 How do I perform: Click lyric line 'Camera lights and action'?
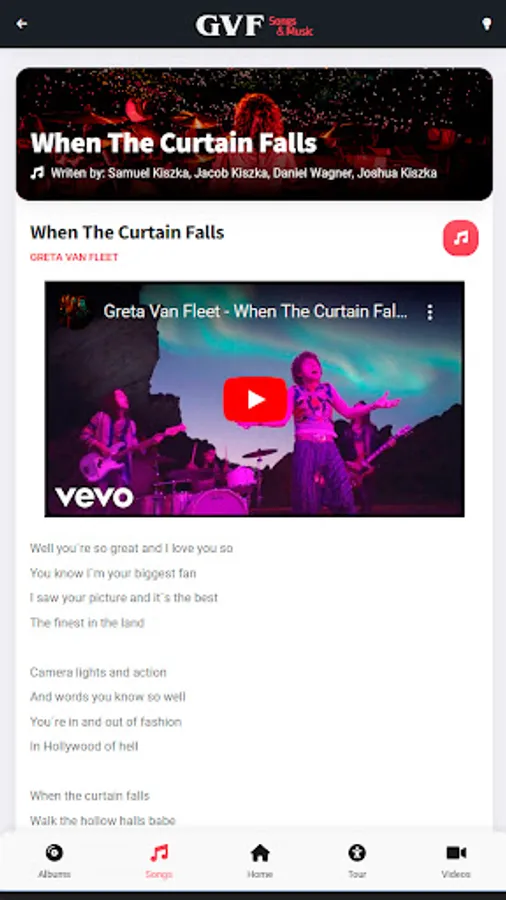98,672
